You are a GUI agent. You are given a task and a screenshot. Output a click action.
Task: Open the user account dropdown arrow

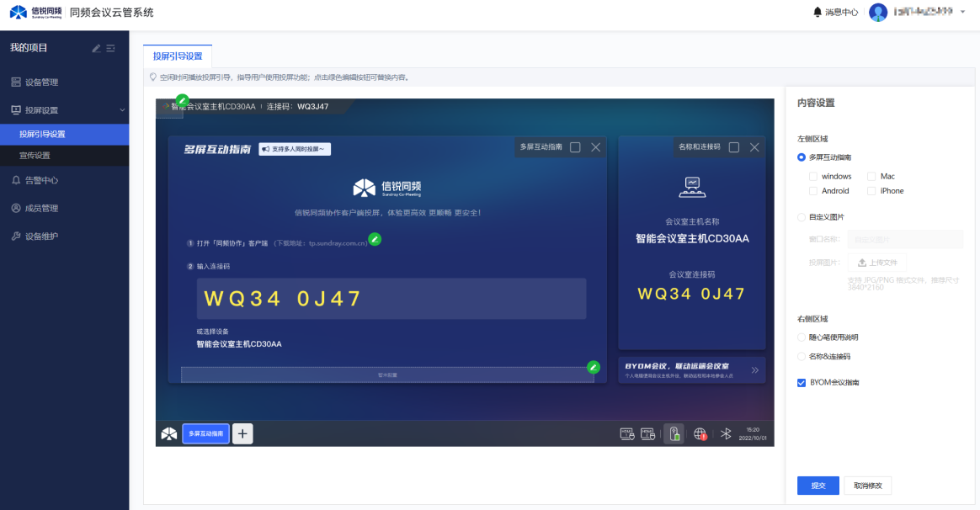pyautogui.click(x=962, y=12)
